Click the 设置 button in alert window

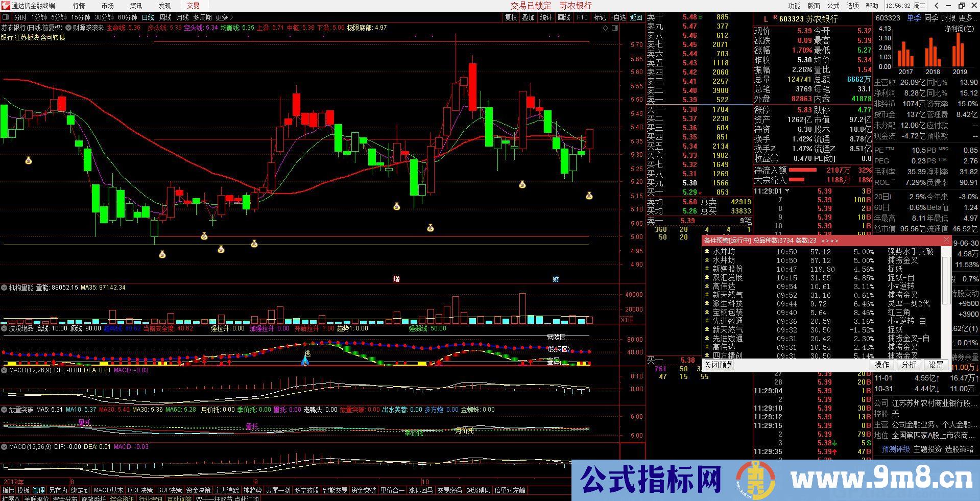pyautogui.click(x=936, y=365)
